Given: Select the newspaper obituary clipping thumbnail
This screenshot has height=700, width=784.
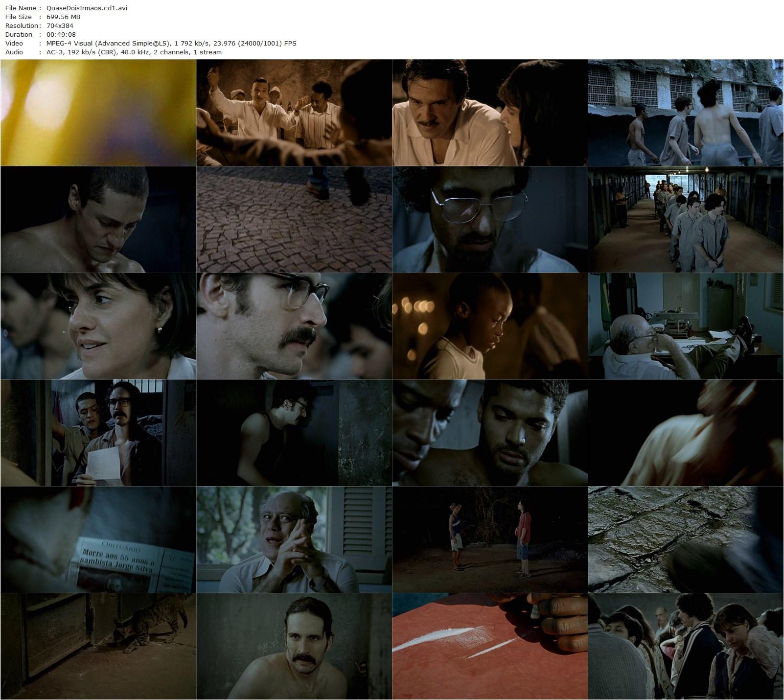Looking at the screenshot, I should pyautogui.click(x=98, y=539).
